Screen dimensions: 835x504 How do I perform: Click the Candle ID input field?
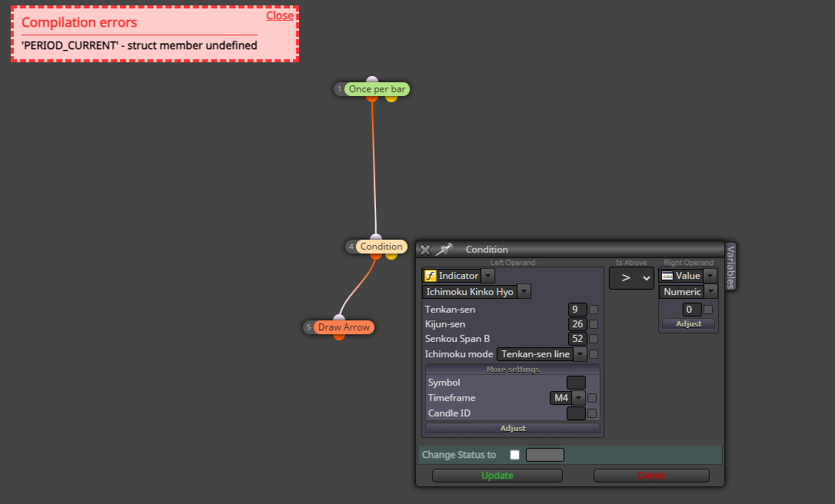(576, 413)
